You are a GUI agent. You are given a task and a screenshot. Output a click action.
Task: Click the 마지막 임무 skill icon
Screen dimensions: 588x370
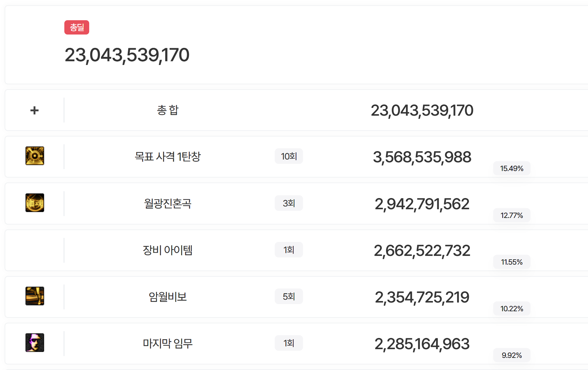coord(35,343)
